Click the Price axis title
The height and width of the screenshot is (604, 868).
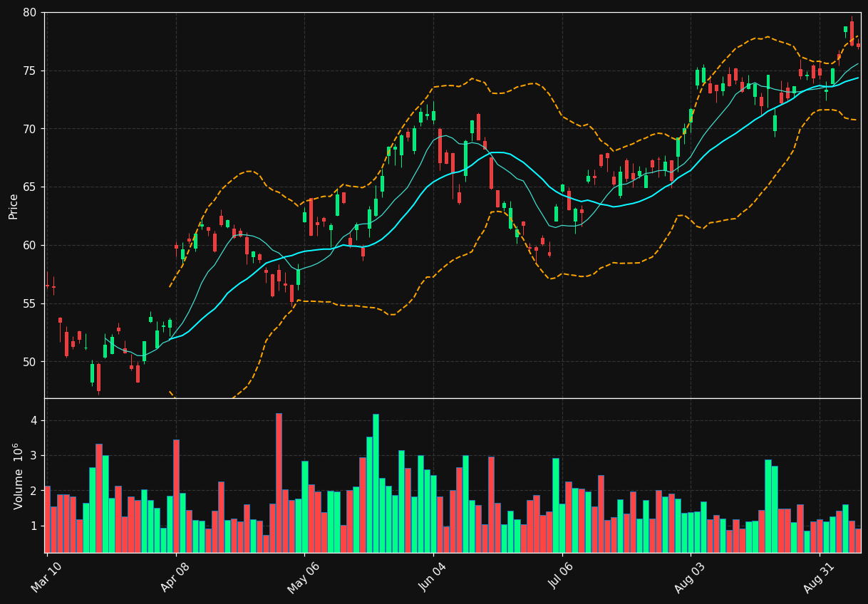[x=14, y=206]
